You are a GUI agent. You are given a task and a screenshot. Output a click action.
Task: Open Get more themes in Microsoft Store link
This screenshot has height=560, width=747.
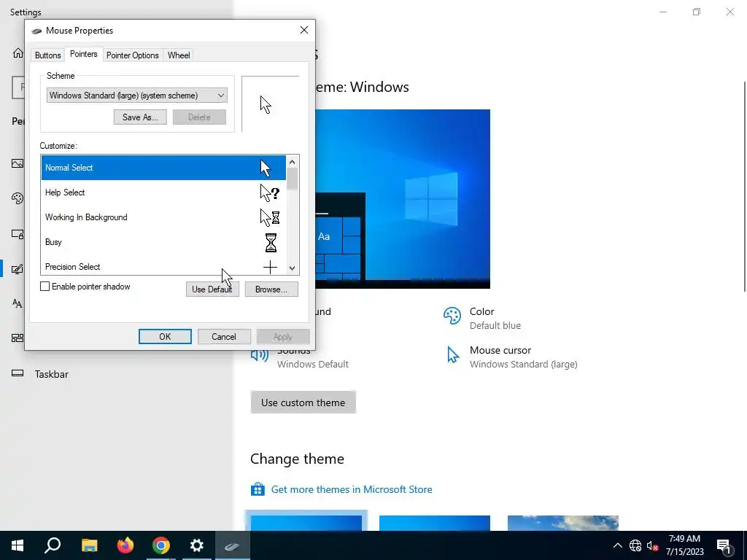pyautogui.click(x=352, y=489)
